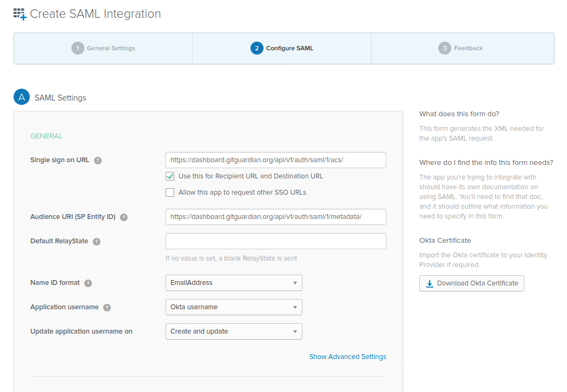Focus the Single sign on URL field
Screen dimensions: 567x392
pyautogui.click(x=275, y=160)
